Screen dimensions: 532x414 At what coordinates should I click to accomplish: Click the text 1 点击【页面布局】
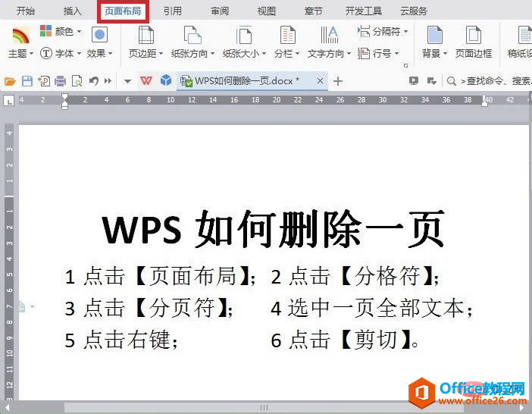point(159,276)
